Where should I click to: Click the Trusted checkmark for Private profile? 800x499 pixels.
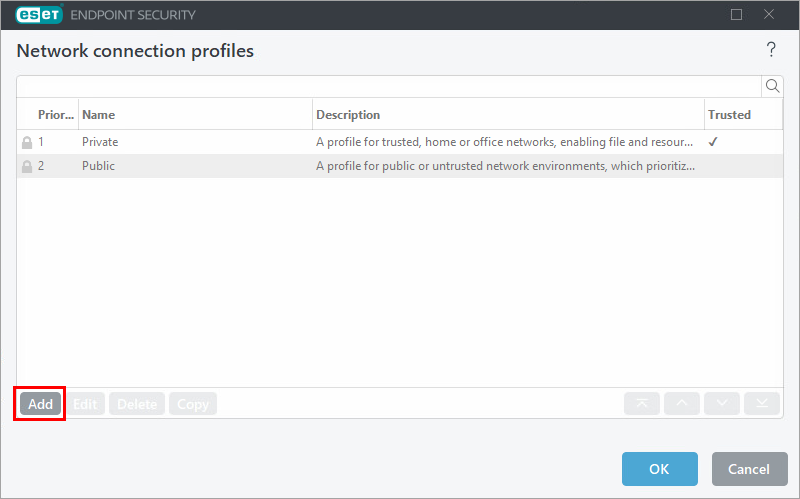click(x=713, y=142)
